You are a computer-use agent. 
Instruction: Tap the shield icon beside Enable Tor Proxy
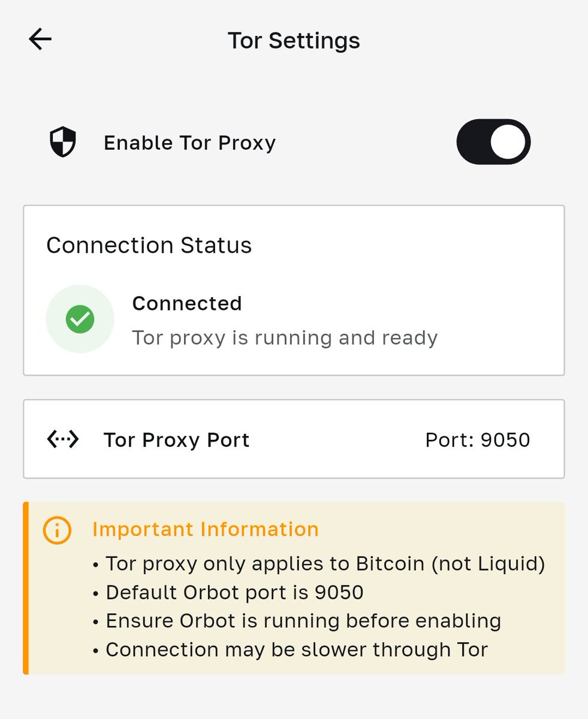pyautogui.click(x=62, y=143)
